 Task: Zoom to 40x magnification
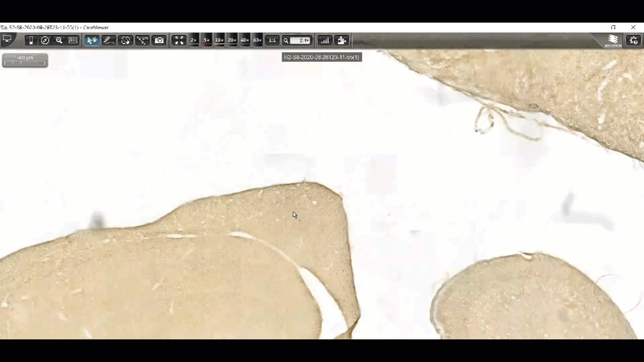click(245, 40)
